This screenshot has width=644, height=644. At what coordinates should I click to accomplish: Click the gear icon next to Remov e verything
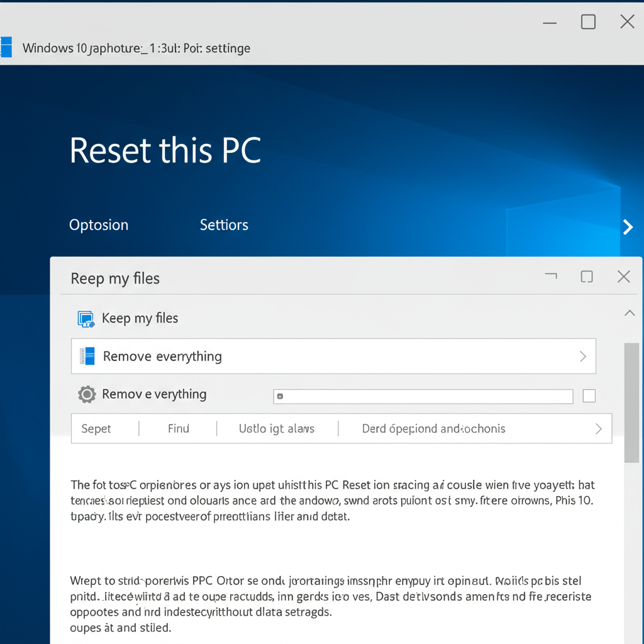point(87,394)
